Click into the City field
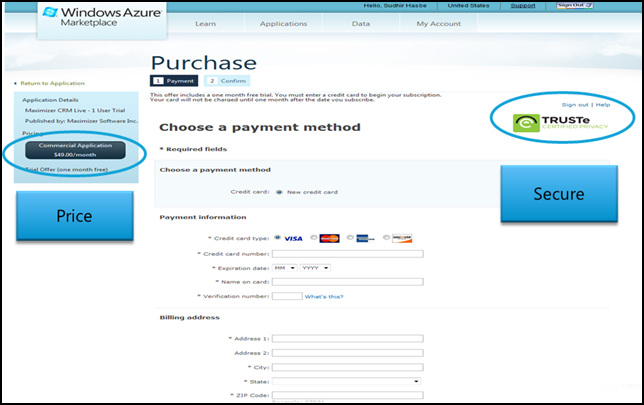 tap(347, 367)
